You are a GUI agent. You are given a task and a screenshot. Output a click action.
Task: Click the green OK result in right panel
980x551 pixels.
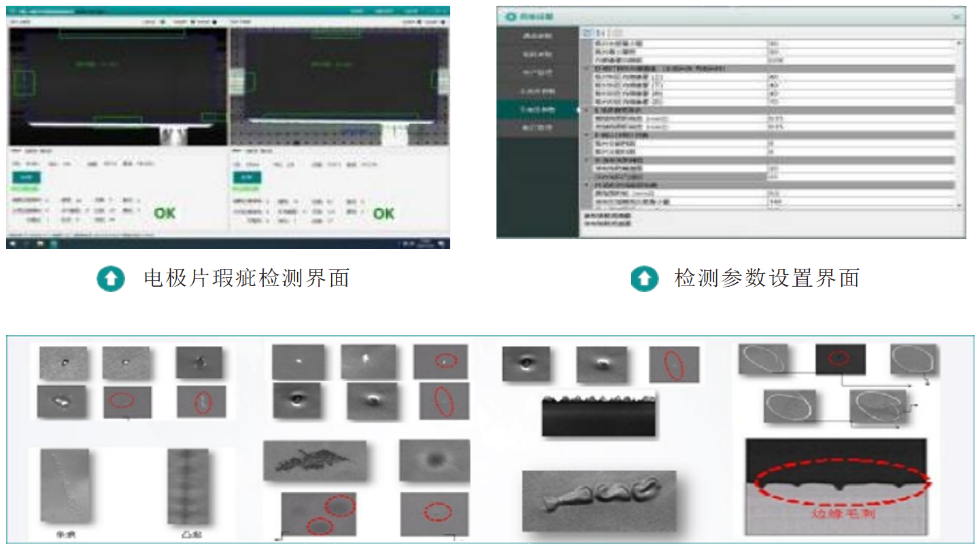coord(384,214)
